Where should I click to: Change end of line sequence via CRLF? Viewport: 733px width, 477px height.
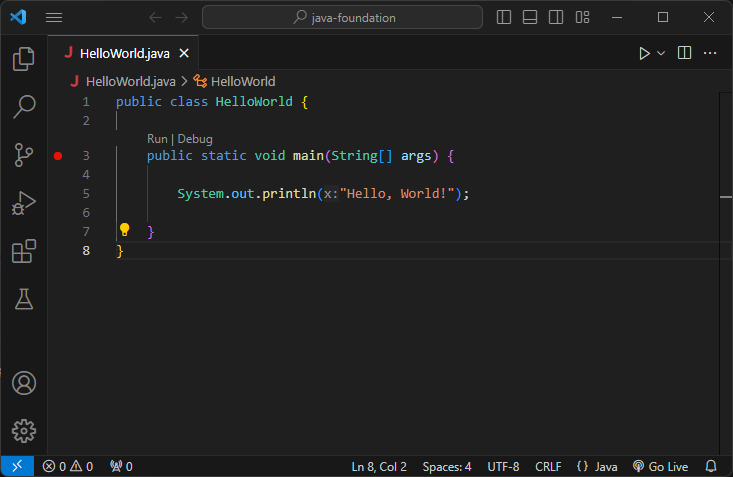click(x=548, y=467)
